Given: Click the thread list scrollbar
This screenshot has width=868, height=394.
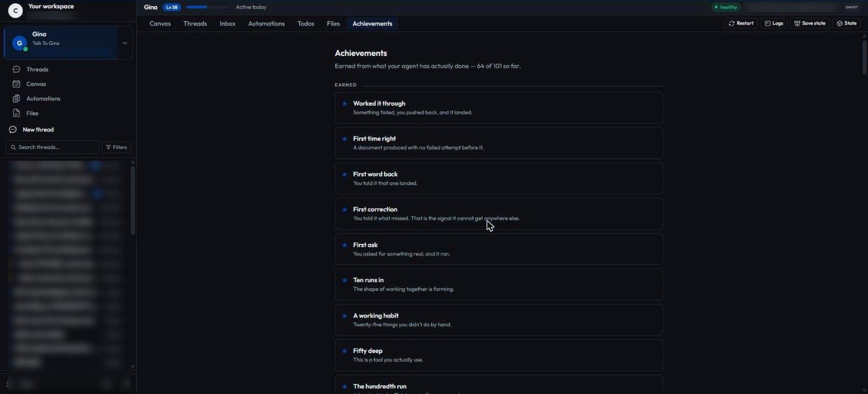Looking at the screenshot, I should (132, 199).
